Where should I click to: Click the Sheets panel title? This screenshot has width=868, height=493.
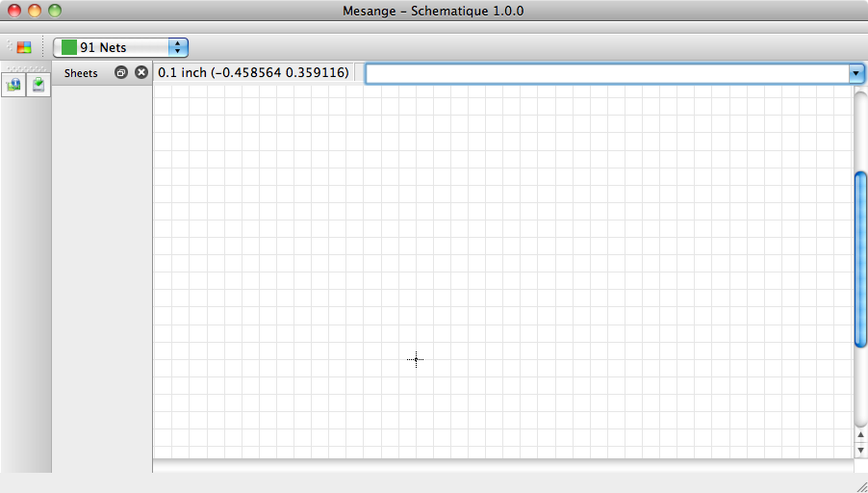click(x=81, y=73)
